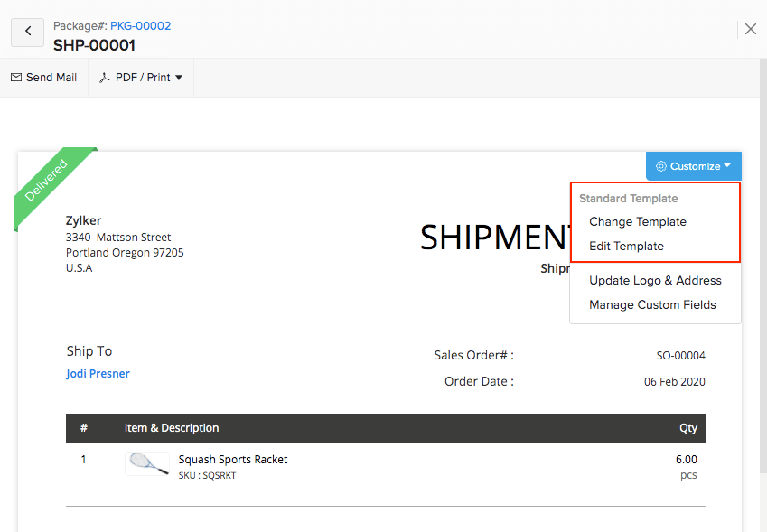Select Update Logo & Address option
The width and height of the screenshot is (767, 532).
655,280
